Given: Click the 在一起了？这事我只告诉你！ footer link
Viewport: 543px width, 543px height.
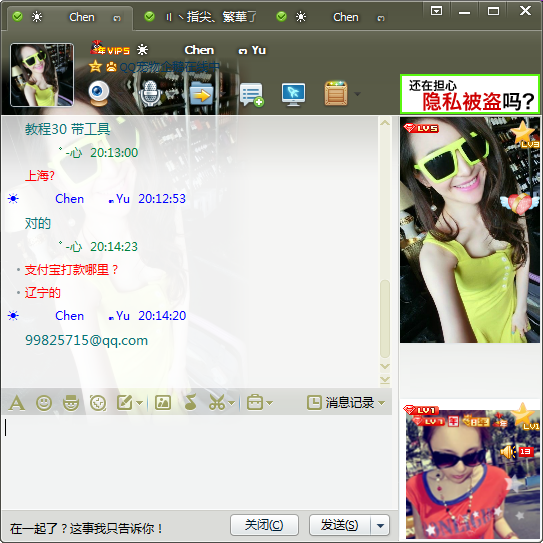Looking at the screenshot, I should [86, 528].
